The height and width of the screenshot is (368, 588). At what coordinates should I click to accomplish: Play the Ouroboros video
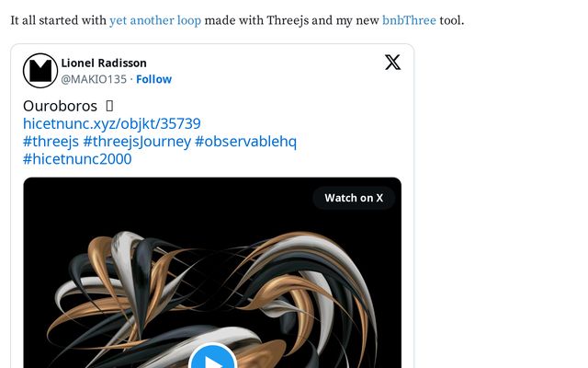pyautogui.click(x=212, y=359)
